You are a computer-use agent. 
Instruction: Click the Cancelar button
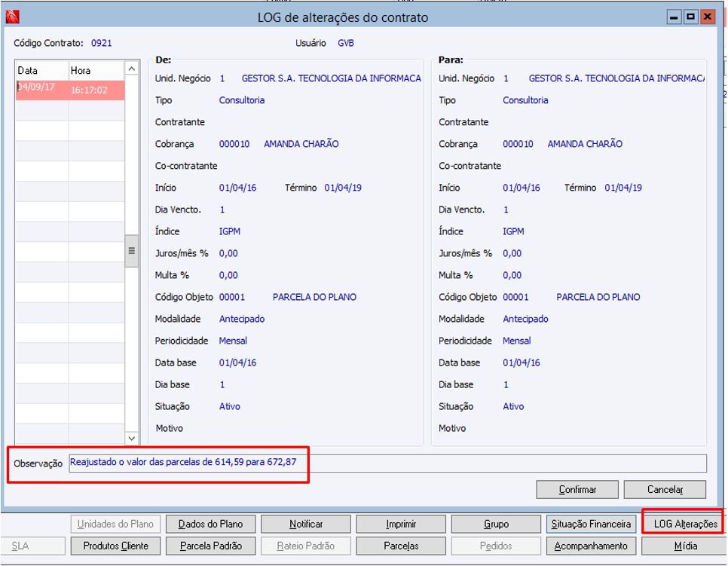pos(665,489)
